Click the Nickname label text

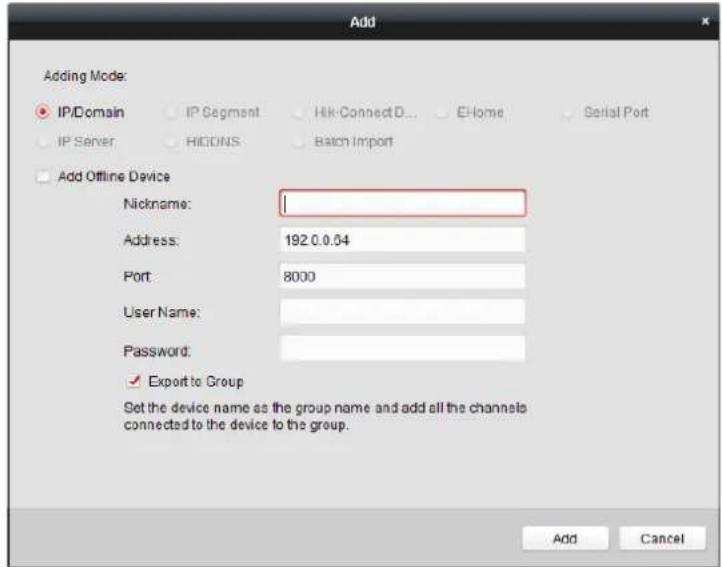click(x=157, y=204)
